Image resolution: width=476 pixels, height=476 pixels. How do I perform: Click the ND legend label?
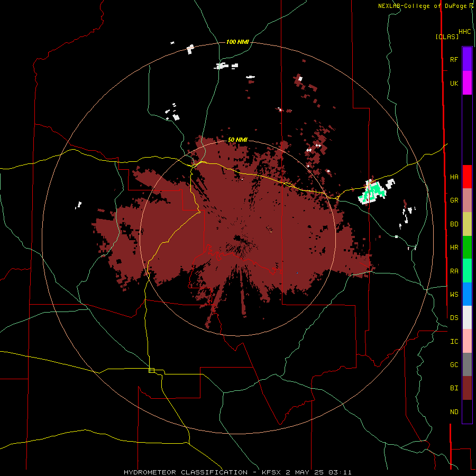click(454, 412)
